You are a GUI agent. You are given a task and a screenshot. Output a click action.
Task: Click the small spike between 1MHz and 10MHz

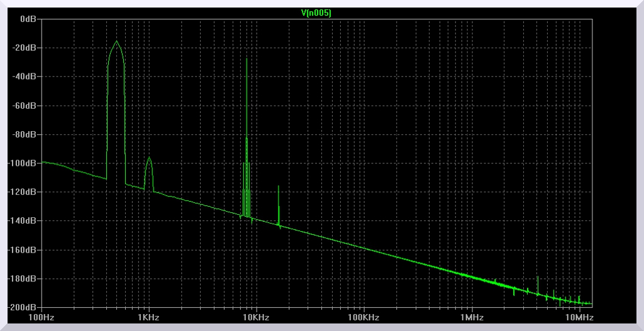coord(538,277)
